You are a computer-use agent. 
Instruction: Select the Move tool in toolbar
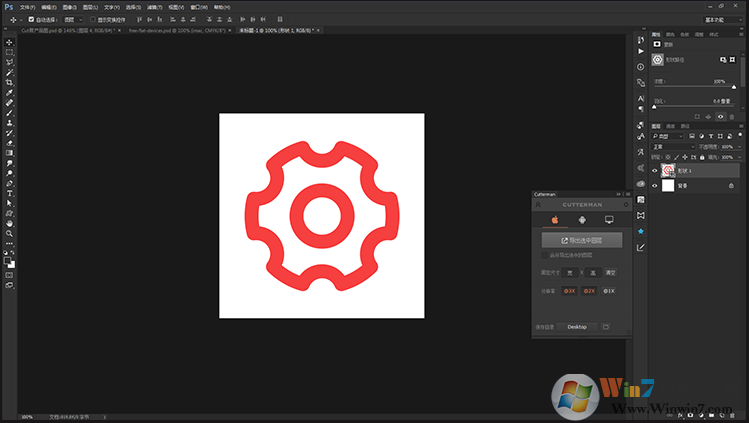coord(10,42)
